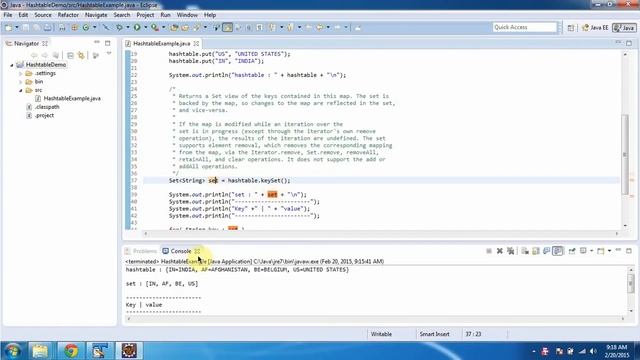Open the Open Perspective icon
Viewport: 640px width, 360px height.
(571, 28)
